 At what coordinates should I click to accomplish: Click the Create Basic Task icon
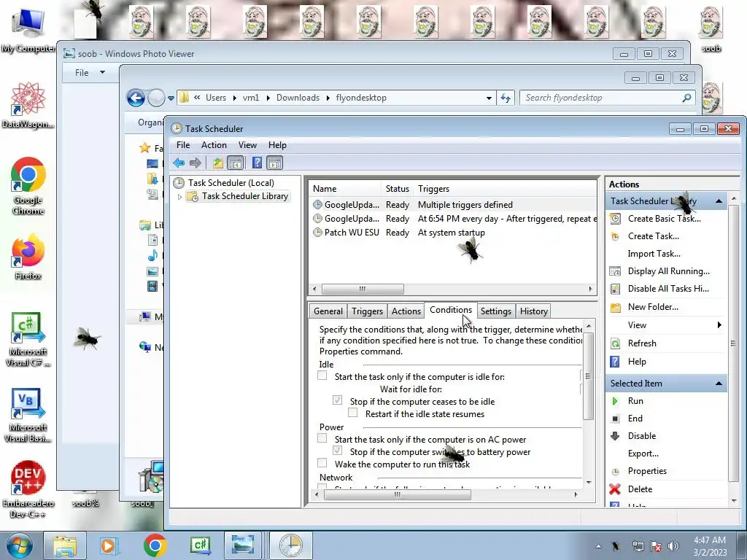click(x=616, y=219)
